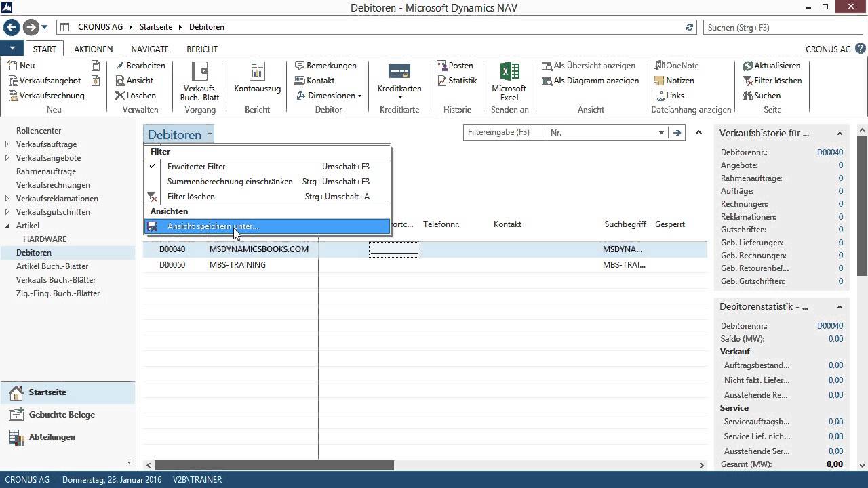Create a Verkaufsrechnung from ribbon
868x488 pixels.
46,96
